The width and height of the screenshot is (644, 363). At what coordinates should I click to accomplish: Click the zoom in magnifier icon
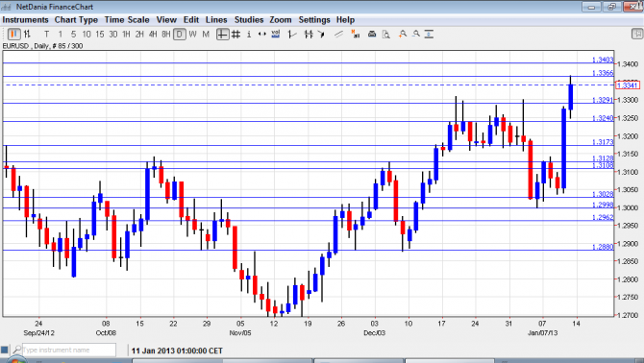(403, 34)
